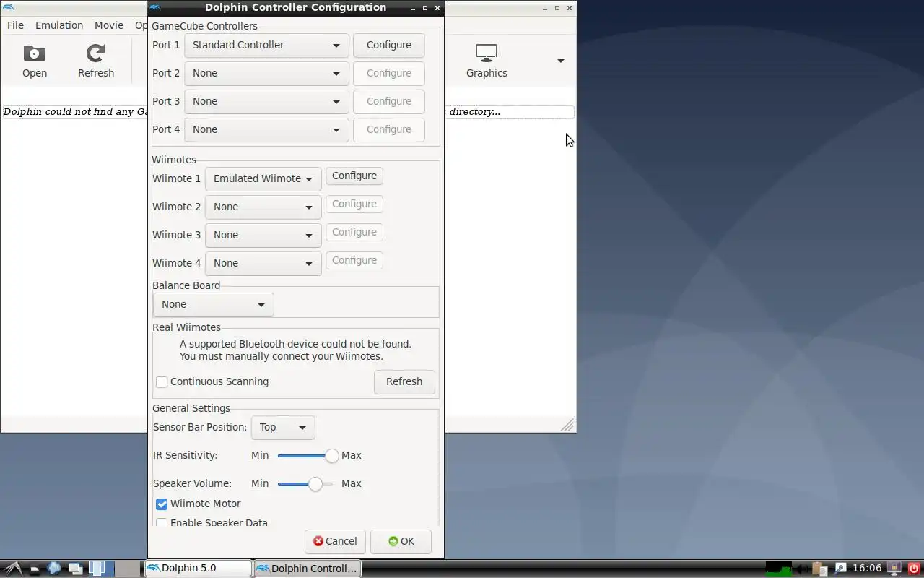924x578 pixels.
Task: Open the Balance Board dropdown
Action: coord(213,304)
